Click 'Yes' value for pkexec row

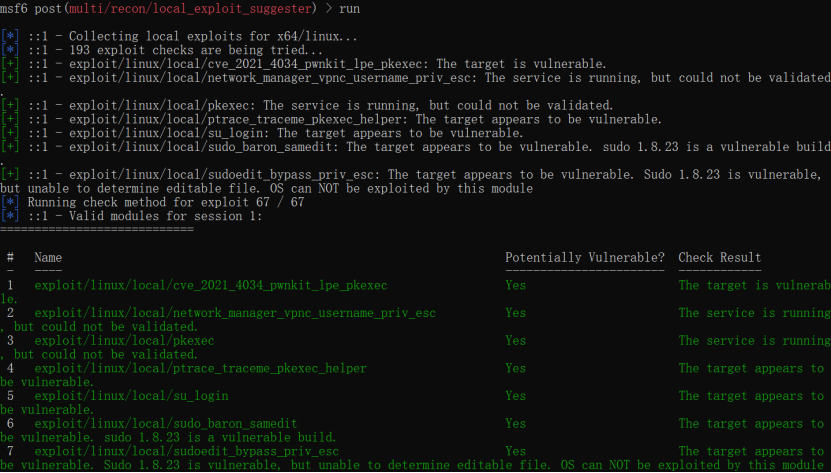click(516, 340)
